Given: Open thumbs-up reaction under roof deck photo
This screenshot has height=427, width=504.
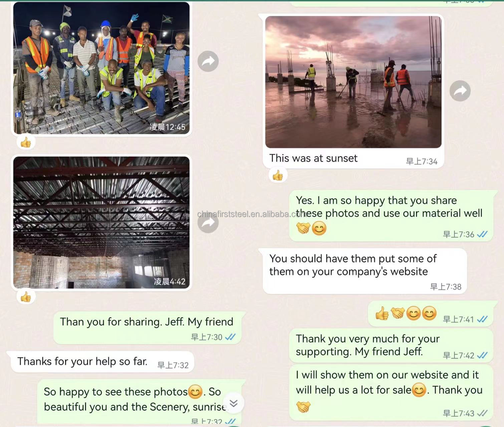Looking at the screenshot, I should (x=26, y=297).
